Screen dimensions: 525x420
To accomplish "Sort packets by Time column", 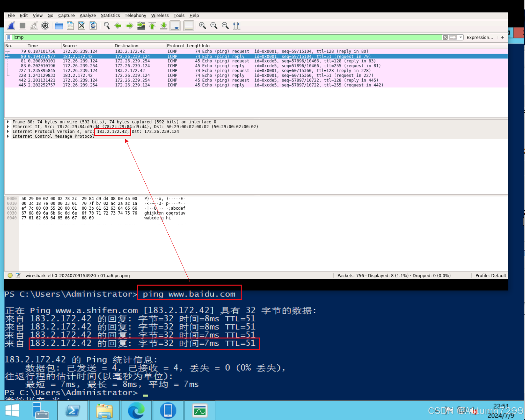I will coord(44,46).
